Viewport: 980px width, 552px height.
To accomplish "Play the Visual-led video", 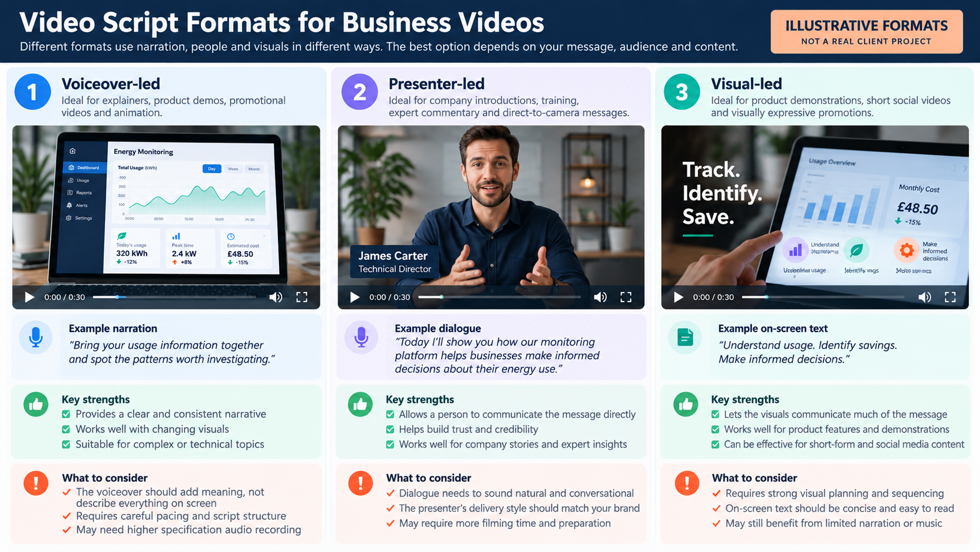I will tap(678, 297).
